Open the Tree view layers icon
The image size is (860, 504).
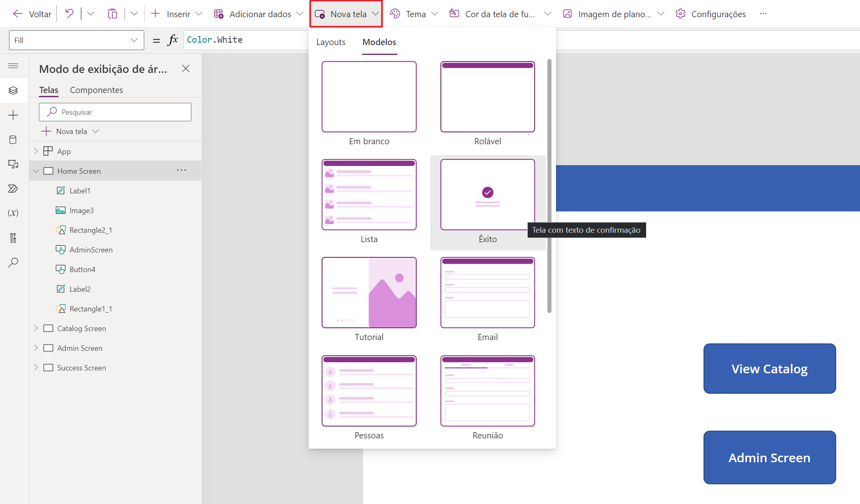[13, 90]
